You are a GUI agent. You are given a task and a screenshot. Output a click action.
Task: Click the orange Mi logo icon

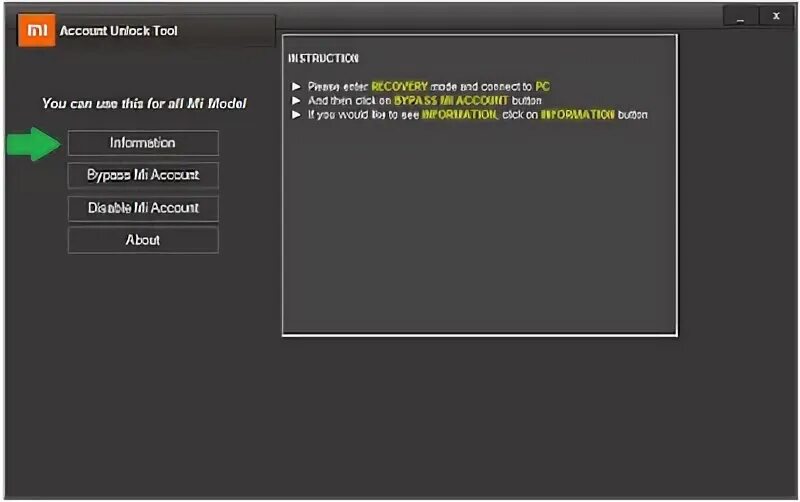[36, 31]
